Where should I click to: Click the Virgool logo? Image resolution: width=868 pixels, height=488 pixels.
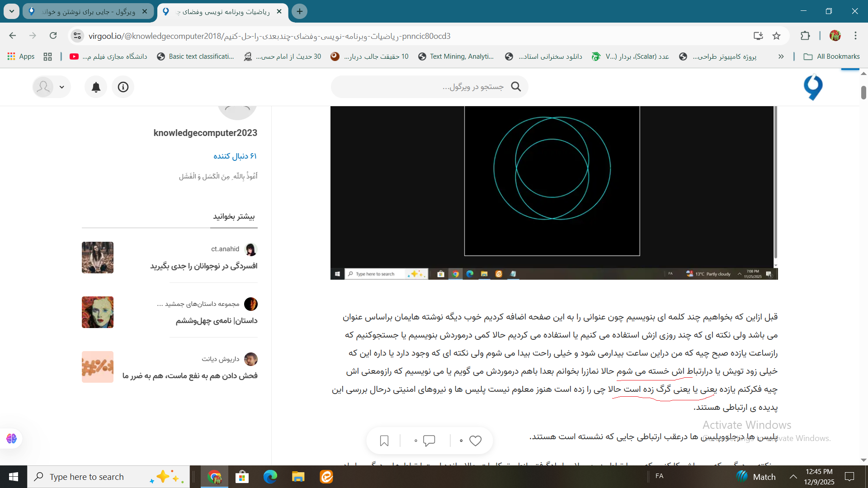[x=813, y=87]
